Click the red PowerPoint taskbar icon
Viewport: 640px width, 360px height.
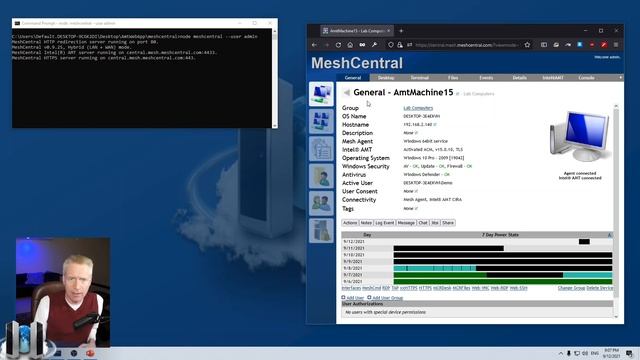[90, 353]
